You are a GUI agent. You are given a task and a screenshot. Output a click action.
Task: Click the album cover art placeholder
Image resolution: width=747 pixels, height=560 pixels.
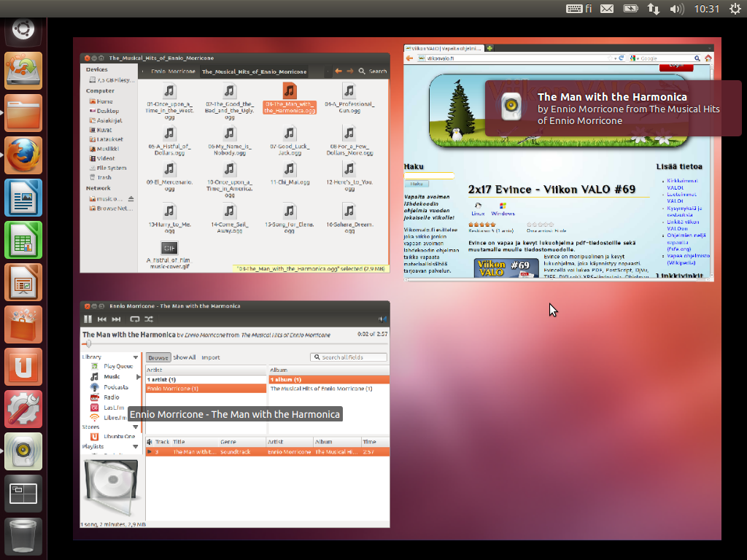click(x=112, y=488)
